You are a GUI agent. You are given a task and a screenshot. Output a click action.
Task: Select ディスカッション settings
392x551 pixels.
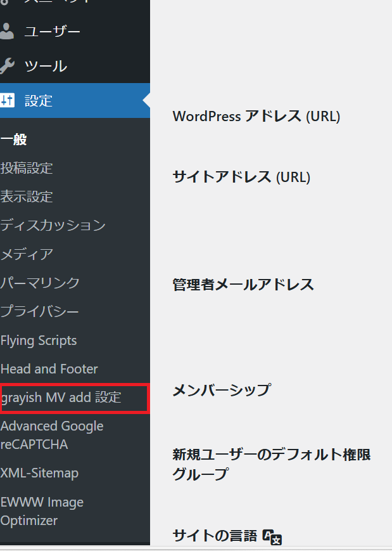53,225
